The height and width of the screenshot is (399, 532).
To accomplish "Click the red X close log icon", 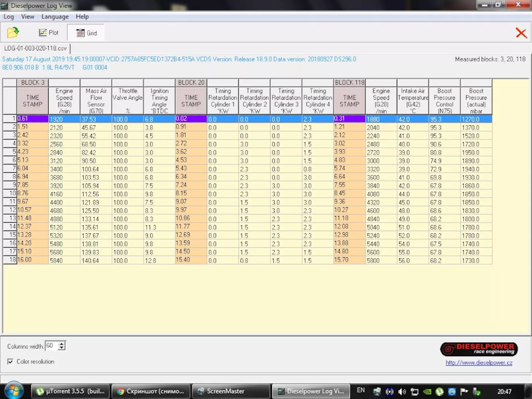I will (521, 33).
